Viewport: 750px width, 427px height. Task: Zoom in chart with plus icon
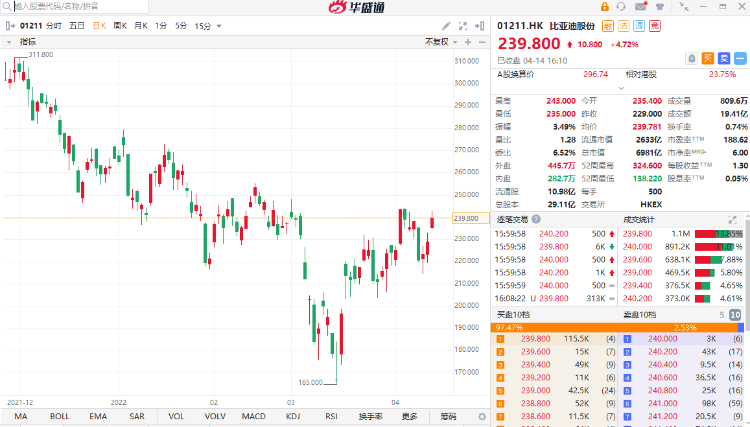click(x=468, y=42)
